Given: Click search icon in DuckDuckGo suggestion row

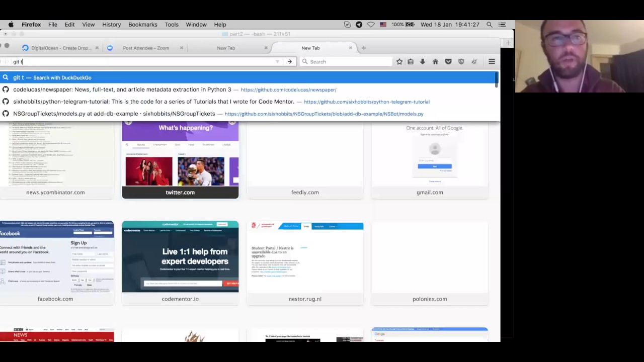Looking at the screenshot, I should (x=6, y=77).
